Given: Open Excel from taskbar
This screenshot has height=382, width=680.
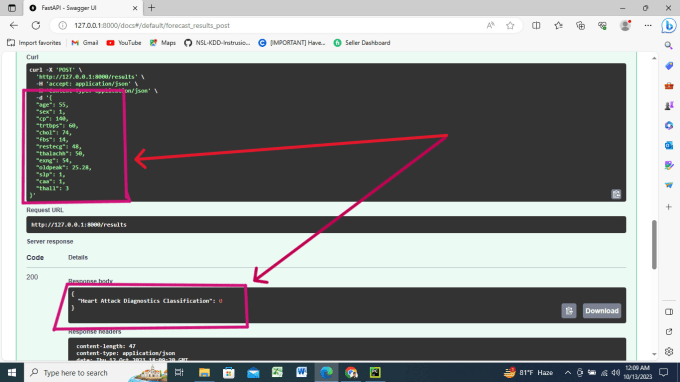Looking at the screenshot, I should point(277,372).
